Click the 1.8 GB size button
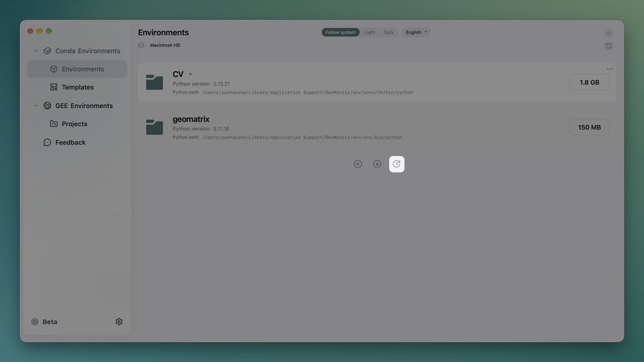This screenshot has height=362, width=644. pyautogui.click(x=589, y=82)
